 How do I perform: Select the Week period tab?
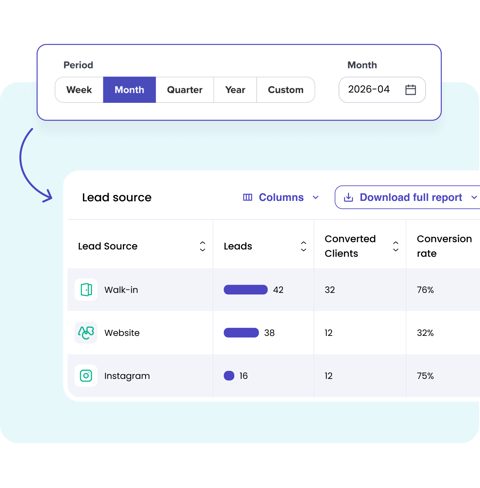tap(79, 90)
